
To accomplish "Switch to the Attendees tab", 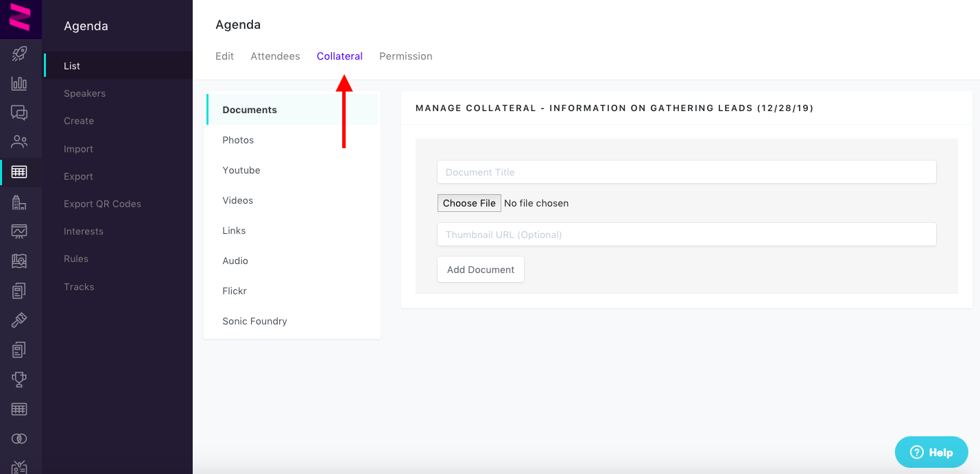I will (x=275, y=56).
